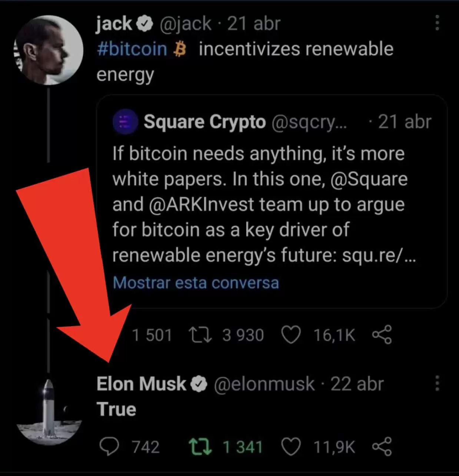This screenshot has width=459, height=476.
Task: Share jack's bitcoin tweet
Action: [x=382, y=335]
